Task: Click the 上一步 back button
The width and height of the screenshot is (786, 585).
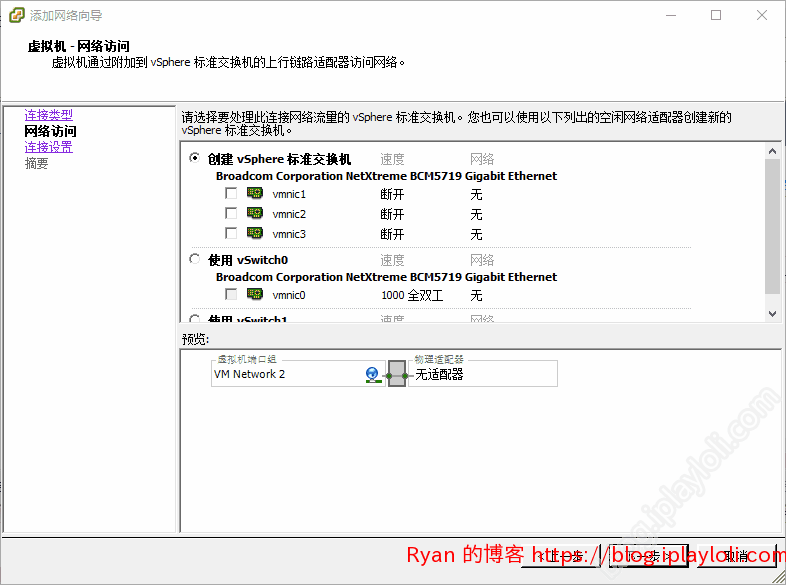Action: tap(560, 556)
